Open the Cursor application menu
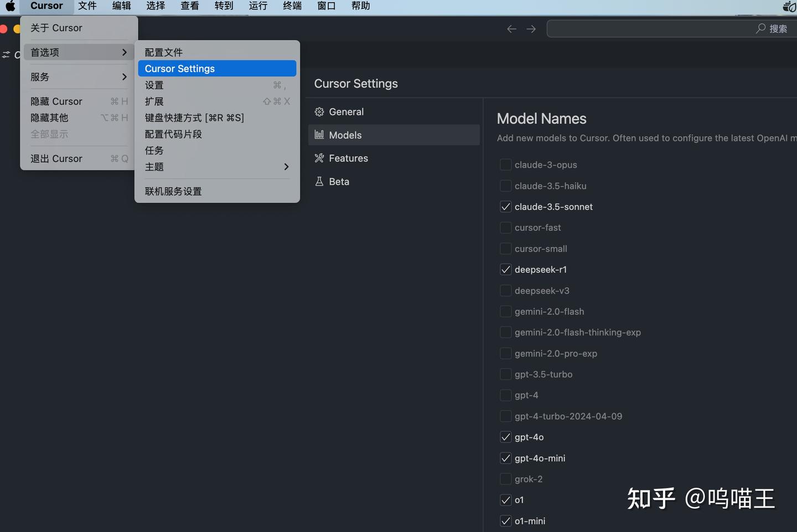This screenshot has height=532, width=797. pyautogui.click(x=46, y=6)
